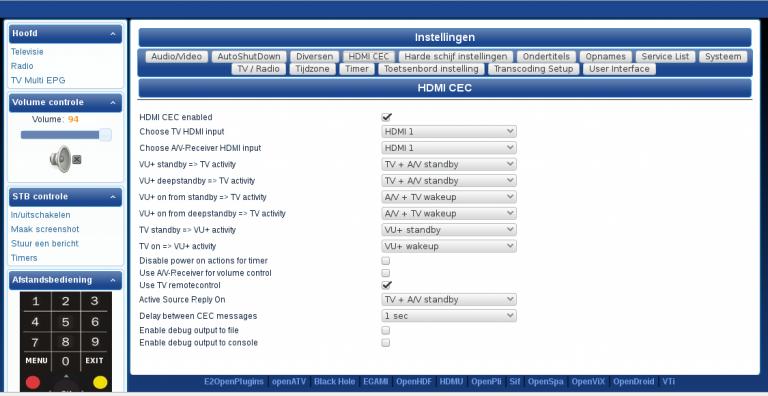Adjust the Volume slider handle
This screenshot has height=396, width=768.
(x=105, y=135)
